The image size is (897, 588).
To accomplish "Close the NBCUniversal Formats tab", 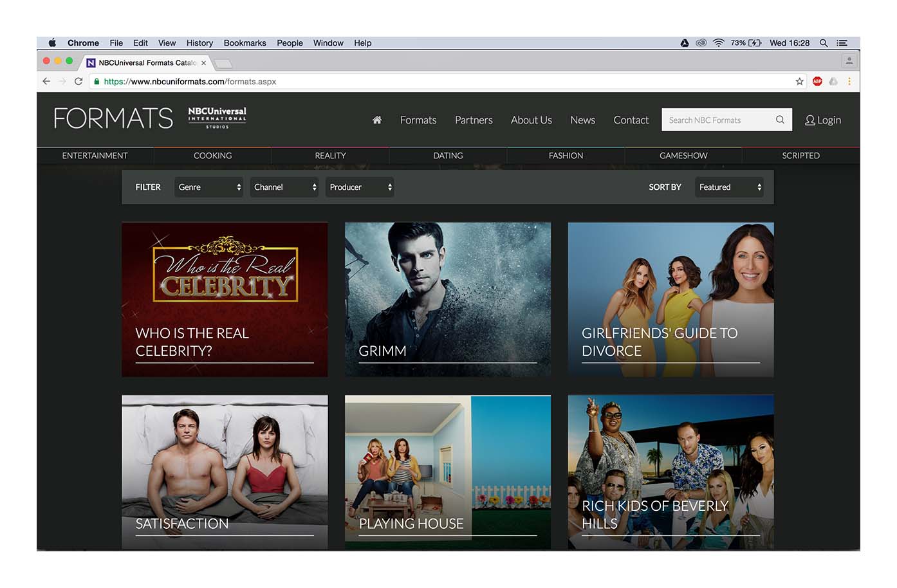I will pyautogui.click(x=203, y=62).
